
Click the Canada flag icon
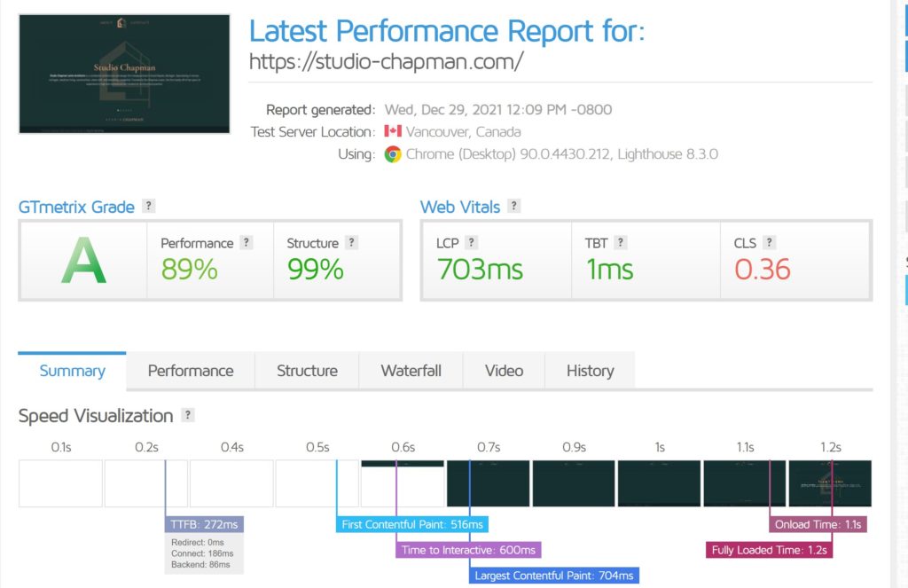coord(393,131)
